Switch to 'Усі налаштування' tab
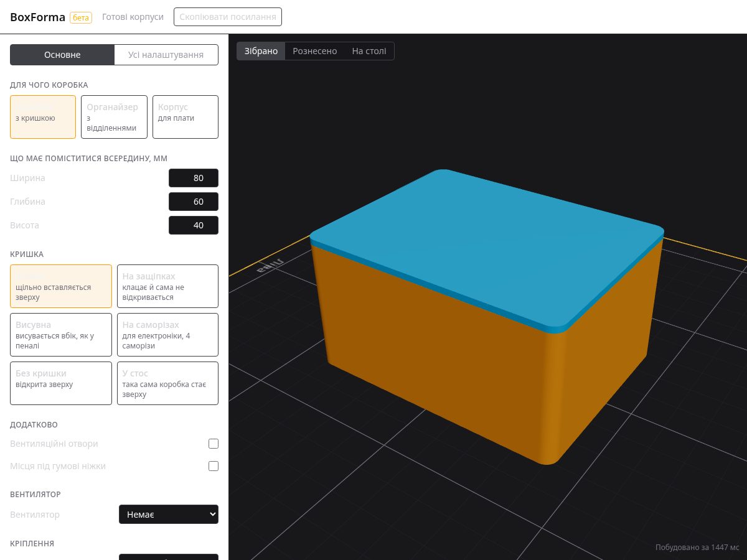 click(x=166, y=55)
